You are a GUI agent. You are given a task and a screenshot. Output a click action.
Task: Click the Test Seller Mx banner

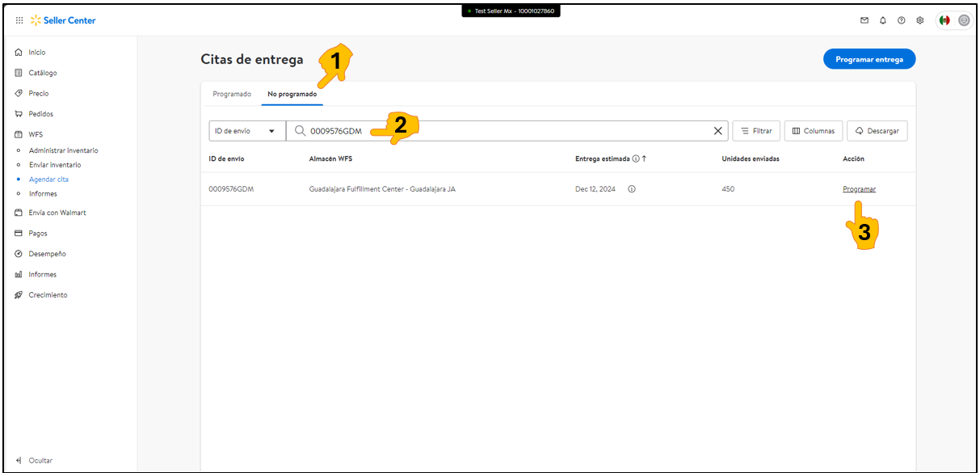(x=511, y=11)
